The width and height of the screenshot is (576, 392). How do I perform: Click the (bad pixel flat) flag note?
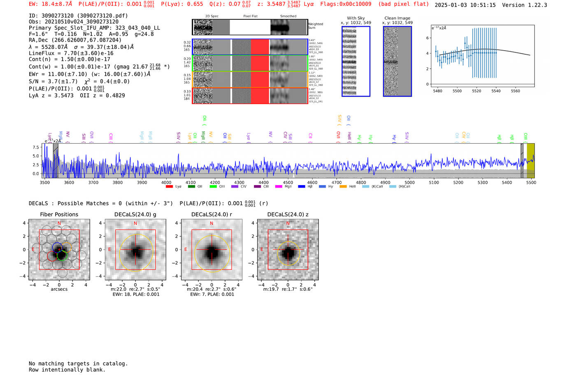click(x=403, y=4)
